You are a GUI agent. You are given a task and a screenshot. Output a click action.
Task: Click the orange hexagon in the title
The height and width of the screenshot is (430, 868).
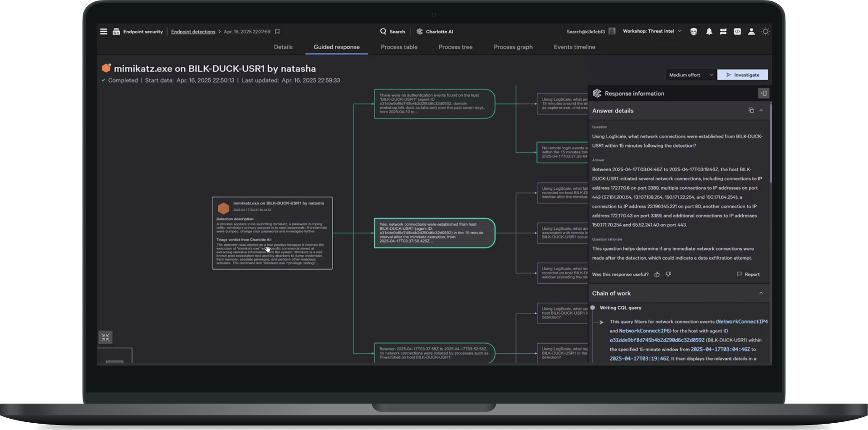[x=106, y=68]
